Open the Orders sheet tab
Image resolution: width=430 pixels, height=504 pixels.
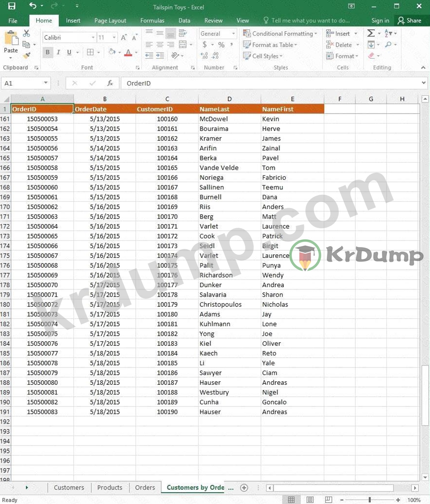point(145,488)
